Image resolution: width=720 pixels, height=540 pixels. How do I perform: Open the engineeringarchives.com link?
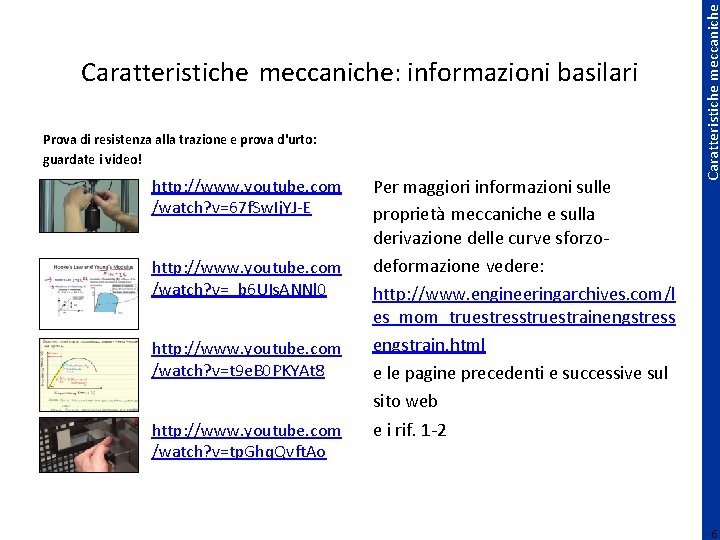524,319
